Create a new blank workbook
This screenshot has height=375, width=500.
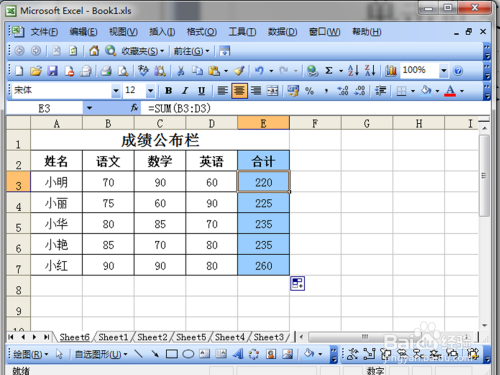coord(19,71)
